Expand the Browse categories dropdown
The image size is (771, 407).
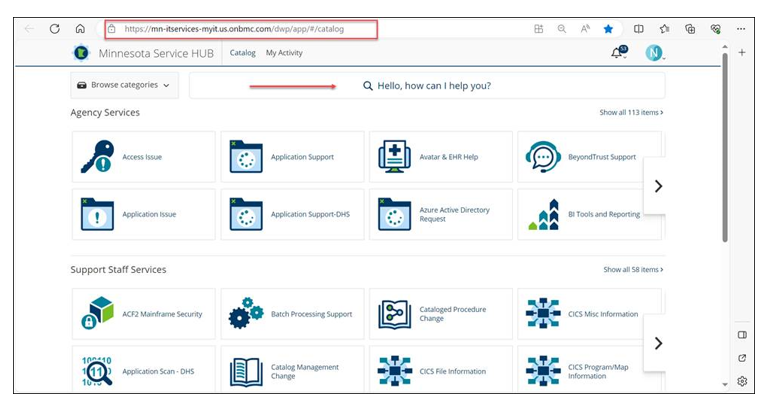pyautogui.click(x=124, y=85)
